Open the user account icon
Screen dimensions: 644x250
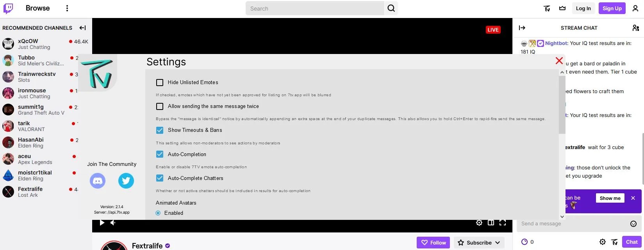click(635, 8)
